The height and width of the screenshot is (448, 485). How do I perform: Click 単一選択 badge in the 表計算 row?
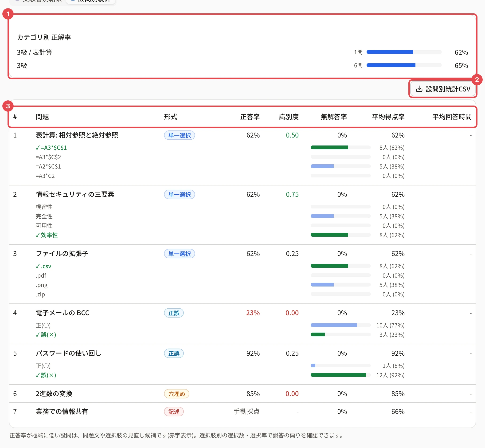pos(179,135)
